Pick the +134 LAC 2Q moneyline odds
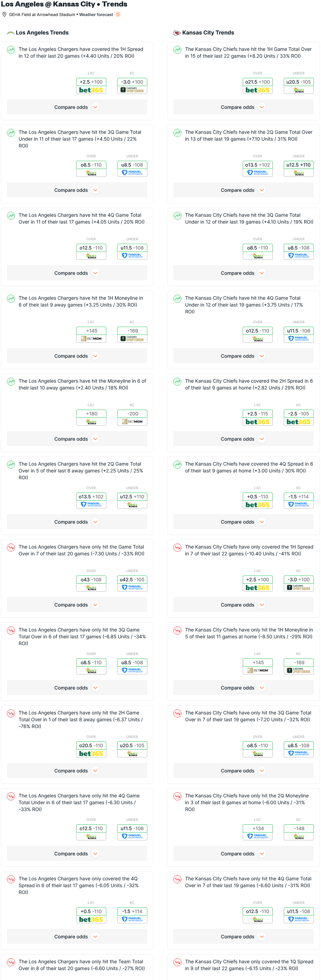The image size is (321, 980). [x=257, y=828]
